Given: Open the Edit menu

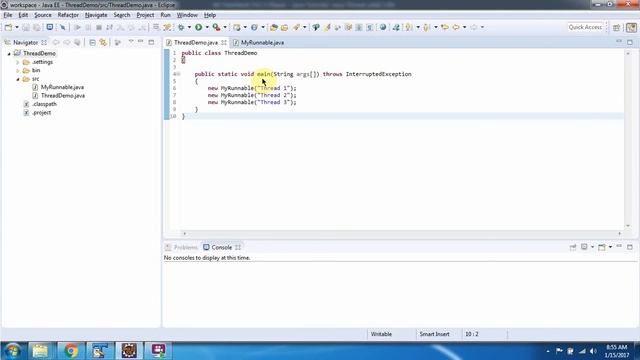Looking at the screenshot, I should click(x=23, y=15).
